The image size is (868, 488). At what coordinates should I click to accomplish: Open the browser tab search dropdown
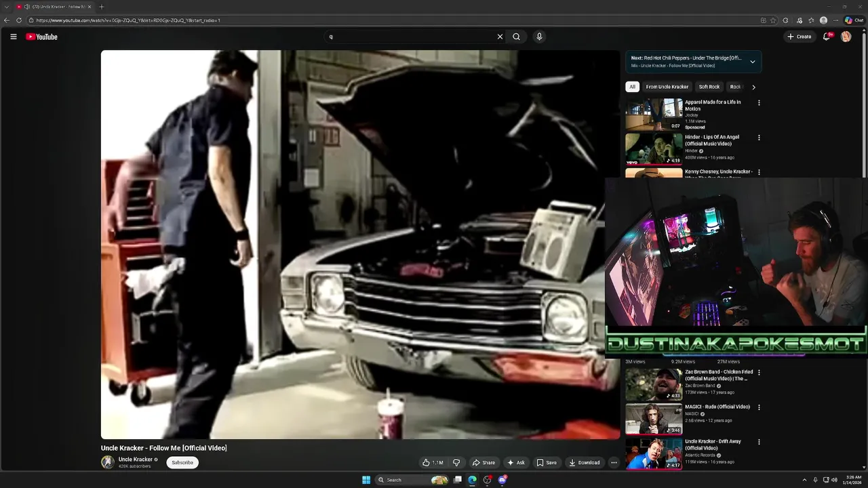tap(6, 7)
